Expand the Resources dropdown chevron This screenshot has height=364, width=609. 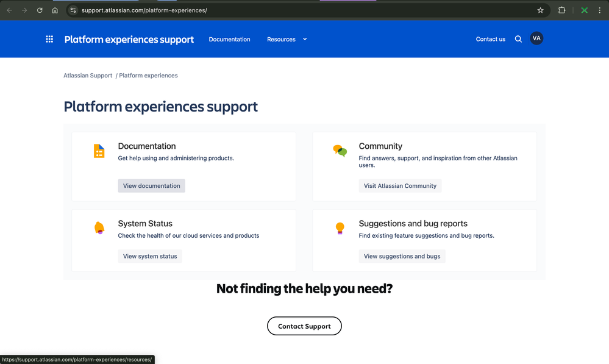click(305, 39)
